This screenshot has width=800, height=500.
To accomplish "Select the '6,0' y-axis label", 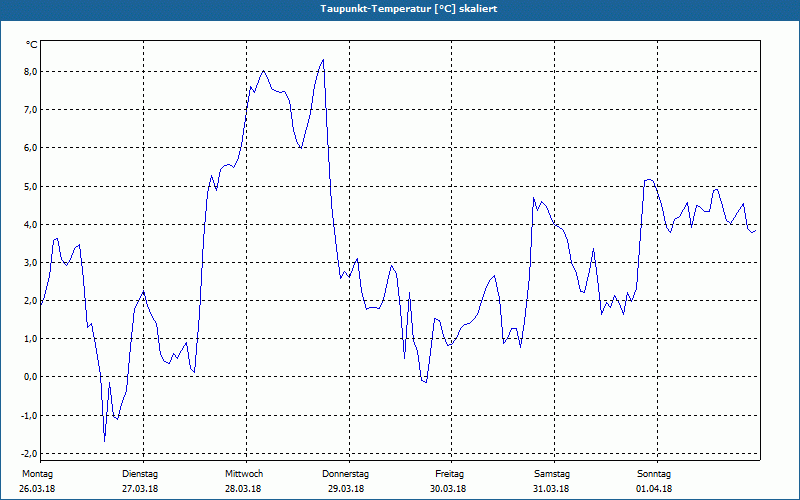I will pos(31,148).
